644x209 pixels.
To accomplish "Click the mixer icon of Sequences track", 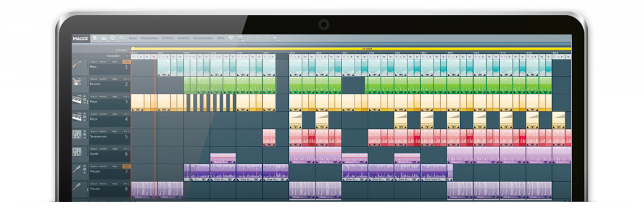I will 77,135.
